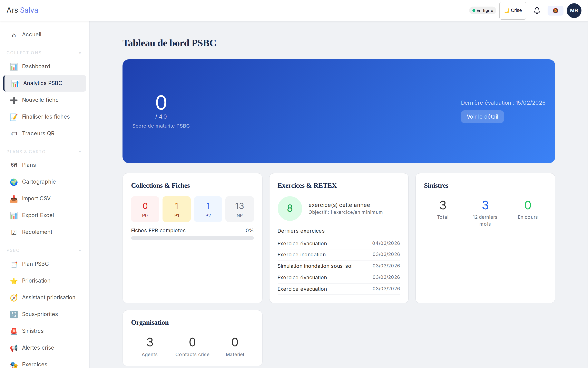The width and height of the screenshot is (588, 368).
Task: Open Traceurs QR menu item
Action: [45, 134]
